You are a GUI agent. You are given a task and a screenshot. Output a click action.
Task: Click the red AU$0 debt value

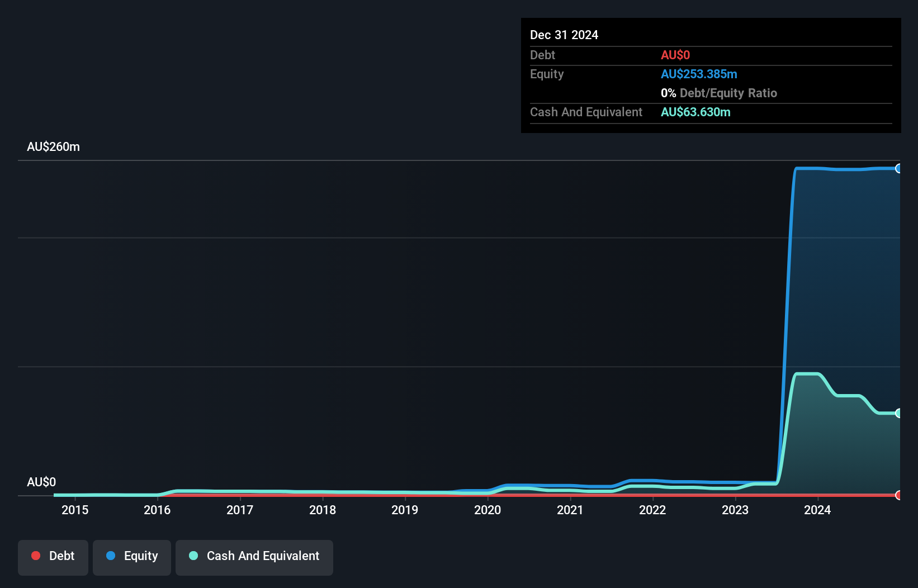(x=675, y=55)
